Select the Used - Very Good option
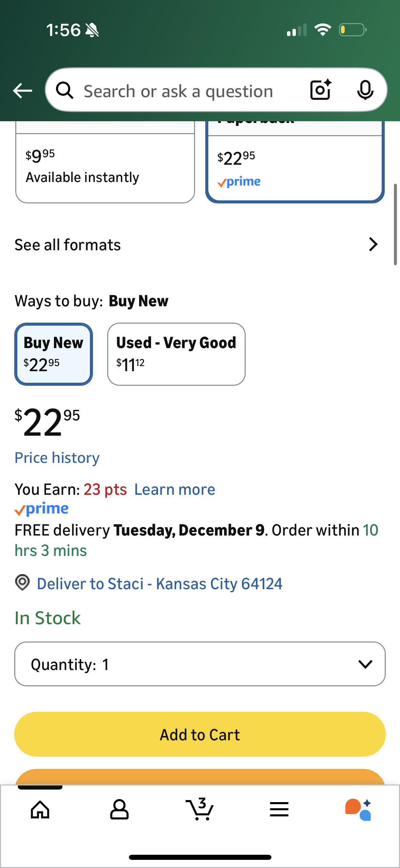This screenshot has width=400, height=868. tap(176, 354)
